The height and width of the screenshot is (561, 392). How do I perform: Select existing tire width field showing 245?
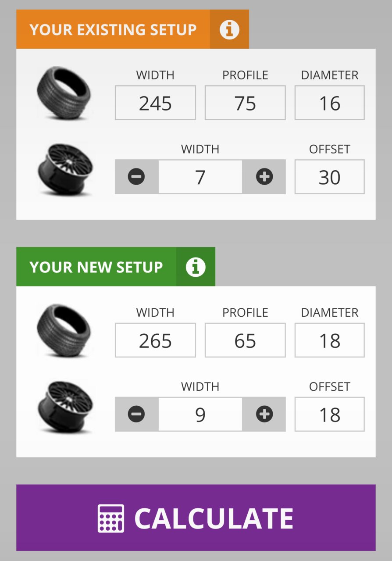coord(155,103)
